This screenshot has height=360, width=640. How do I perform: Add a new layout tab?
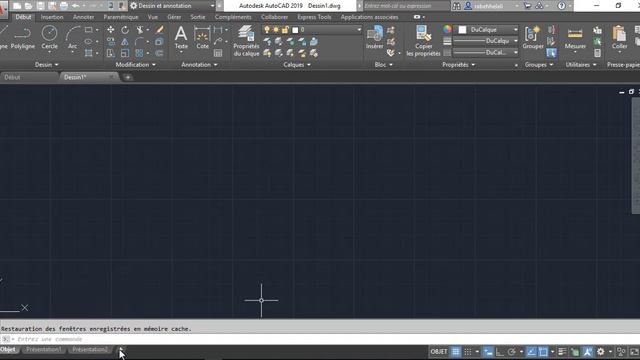point(121,349)
